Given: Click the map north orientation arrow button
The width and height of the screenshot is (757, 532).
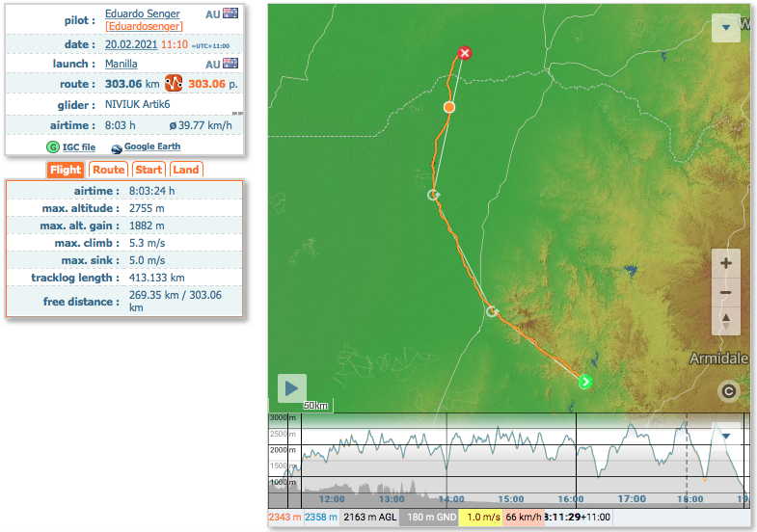Looking at the screenshot, I should tap(725, 320).
